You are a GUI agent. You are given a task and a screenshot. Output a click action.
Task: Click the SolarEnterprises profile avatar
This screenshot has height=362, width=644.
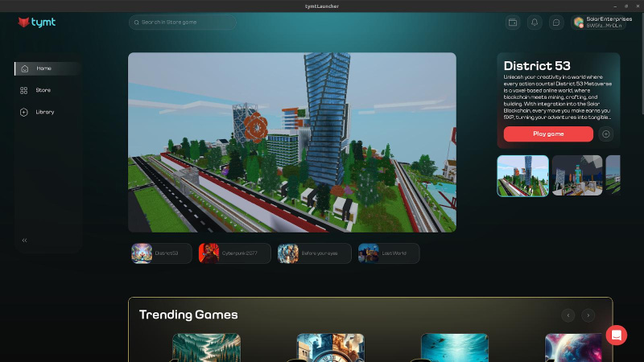[x=579, y=23]
